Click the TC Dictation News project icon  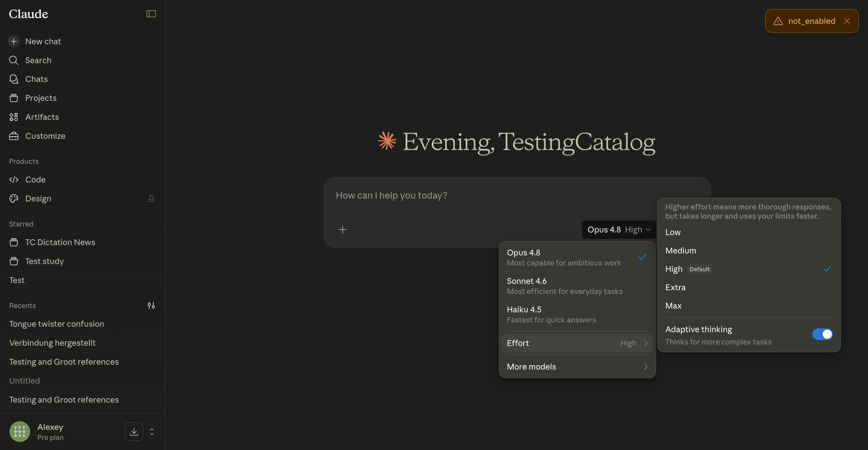tap(13, 242)
